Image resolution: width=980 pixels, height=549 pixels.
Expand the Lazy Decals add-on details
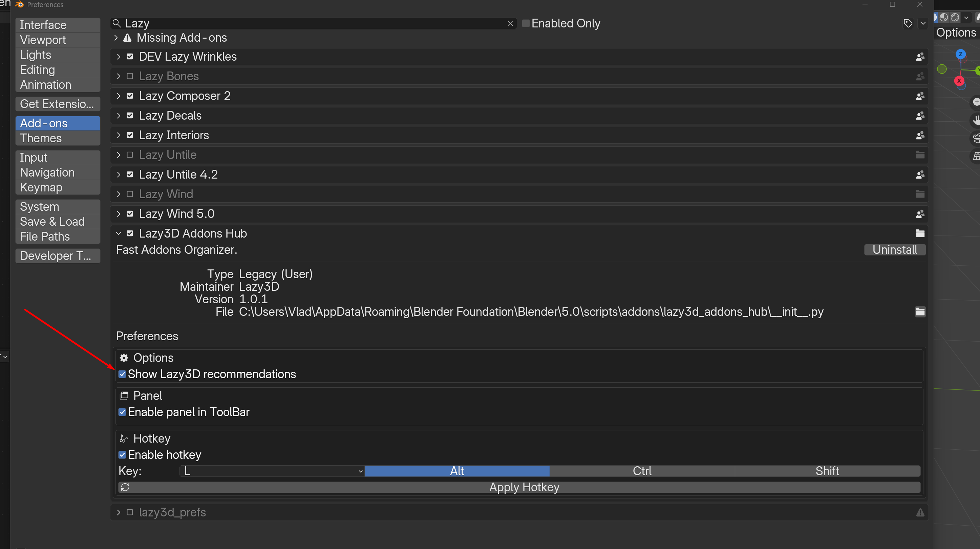119,116
